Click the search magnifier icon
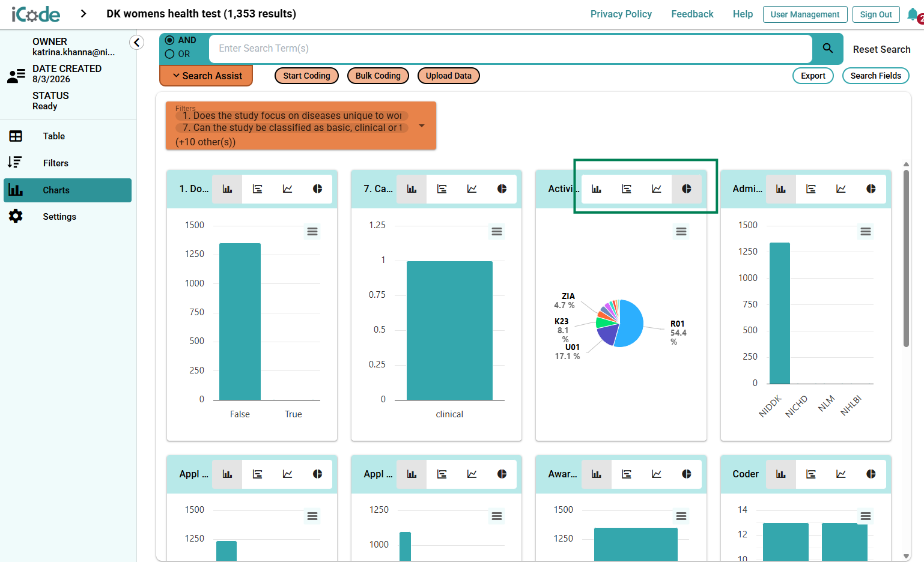This screenshot has width=924, height=562. pyautogui.click(x=828, y=49)
